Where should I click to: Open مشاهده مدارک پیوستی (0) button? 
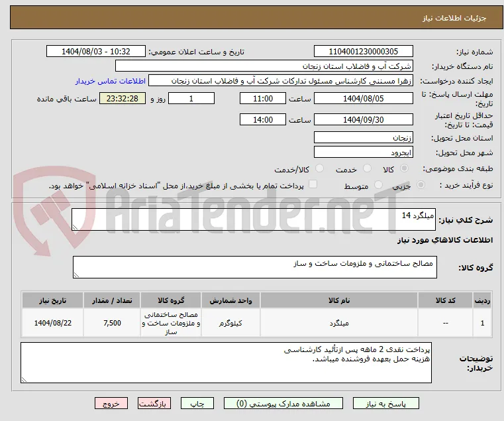click(283, 404)
